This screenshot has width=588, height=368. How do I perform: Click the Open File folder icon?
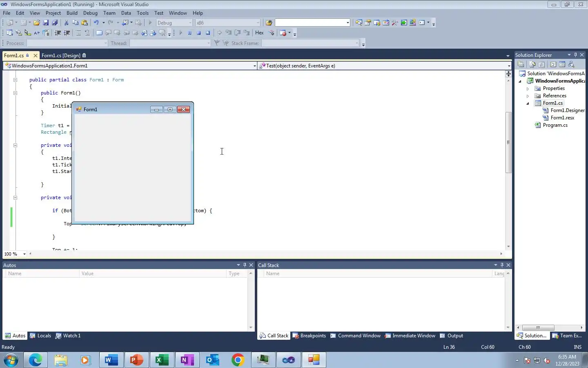[36, 23]
